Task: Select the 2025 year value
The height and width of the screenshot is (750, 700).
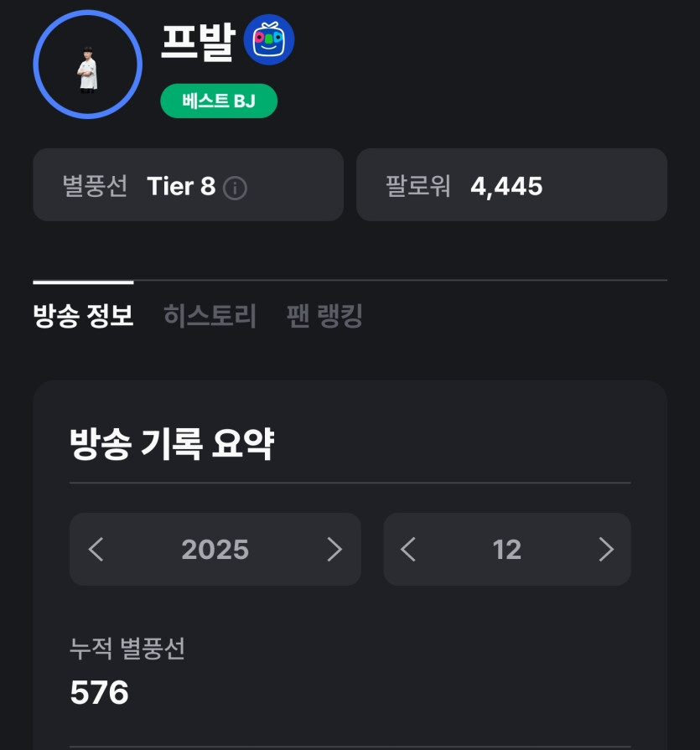Action: [x=215, y=550]
